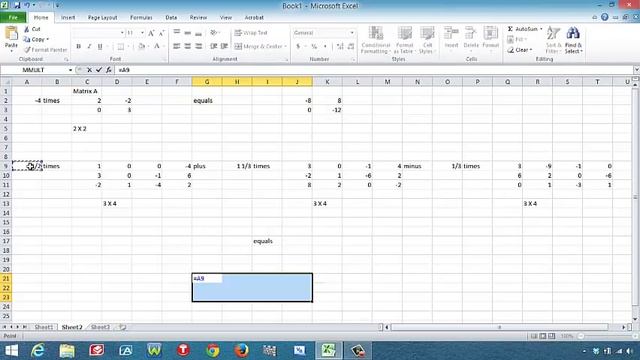Toggle Center horizontal alignment
Viewport: 640px width, 360px height.
tap(188, 47)
